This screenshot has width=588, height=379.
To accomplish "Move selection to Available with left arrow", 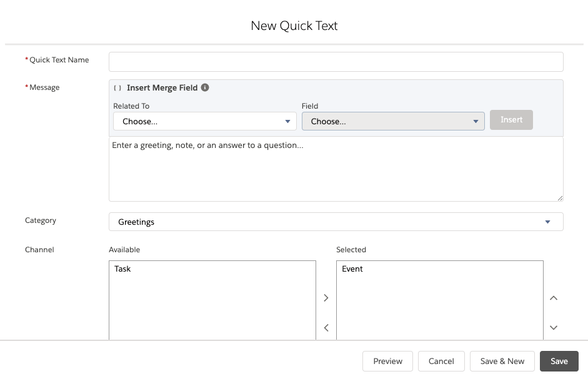I will tap(326, 327).
